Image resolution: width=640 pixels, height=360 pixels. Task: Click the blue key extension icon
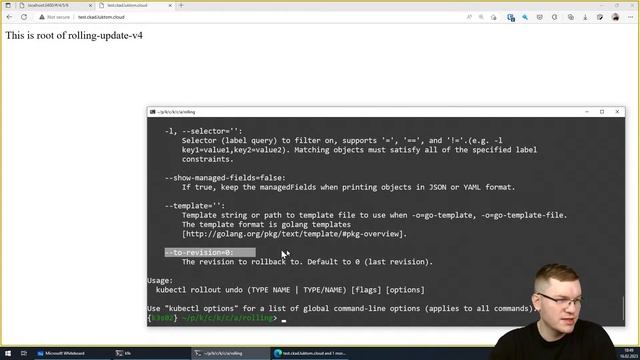tap(525, 17)
